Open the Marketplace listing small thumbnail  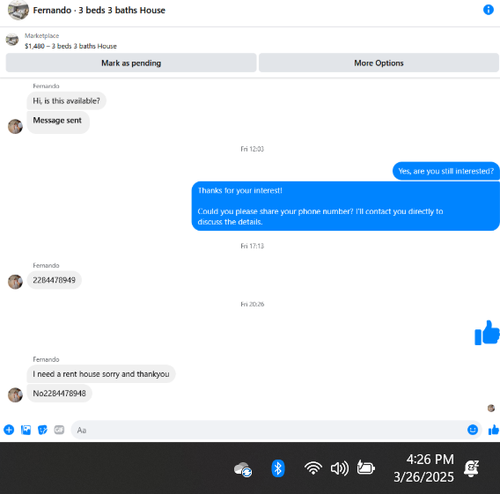coord(12,40)
